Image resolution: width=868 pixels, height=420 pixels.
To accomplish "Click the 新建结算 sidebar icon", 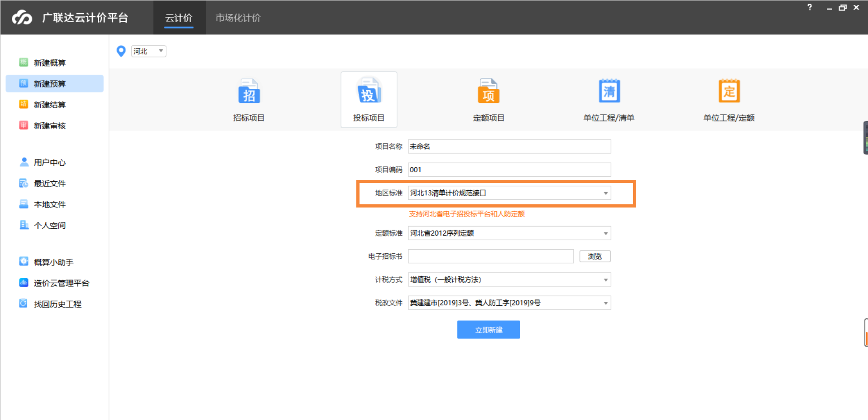I will (x=24, y=104).
